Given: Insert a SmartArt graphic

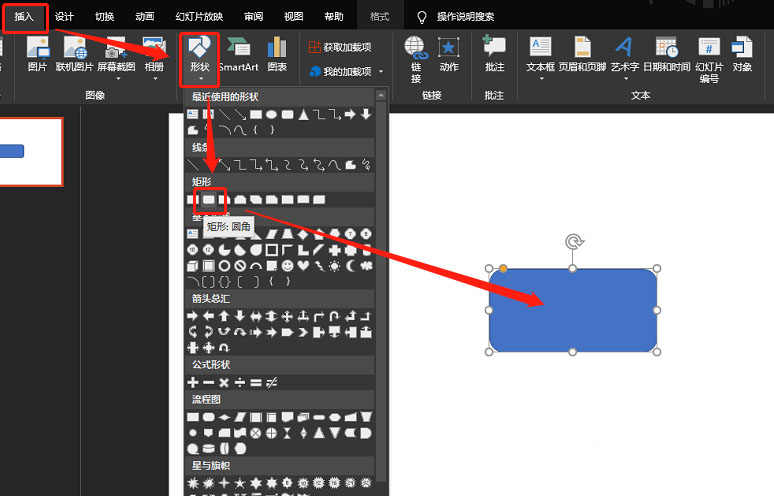Looking at the screenshot, I should (239, 54).
